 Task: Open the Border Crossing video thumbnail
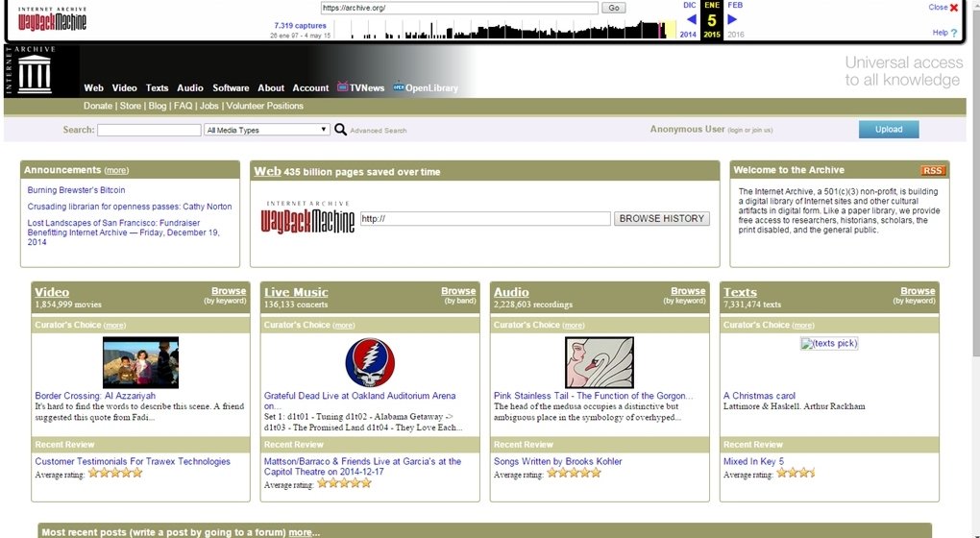click(140, 362)
